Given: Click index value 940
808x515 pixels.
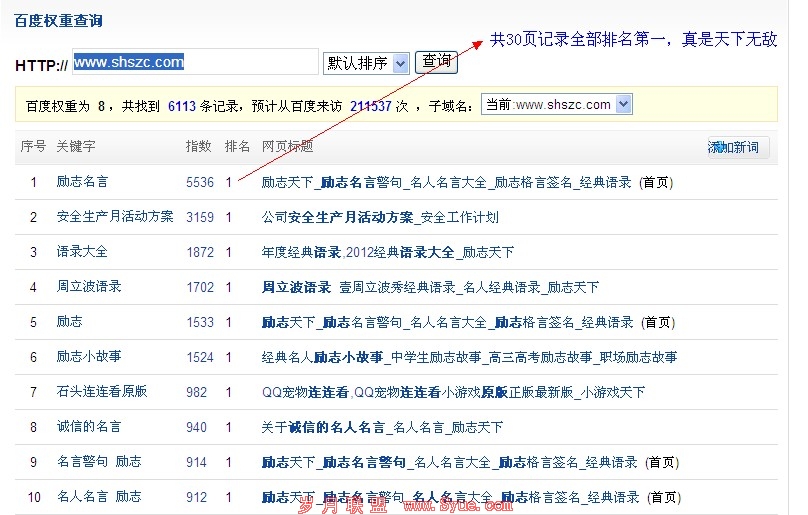Looking at the screenshot, I should (196, 427).
